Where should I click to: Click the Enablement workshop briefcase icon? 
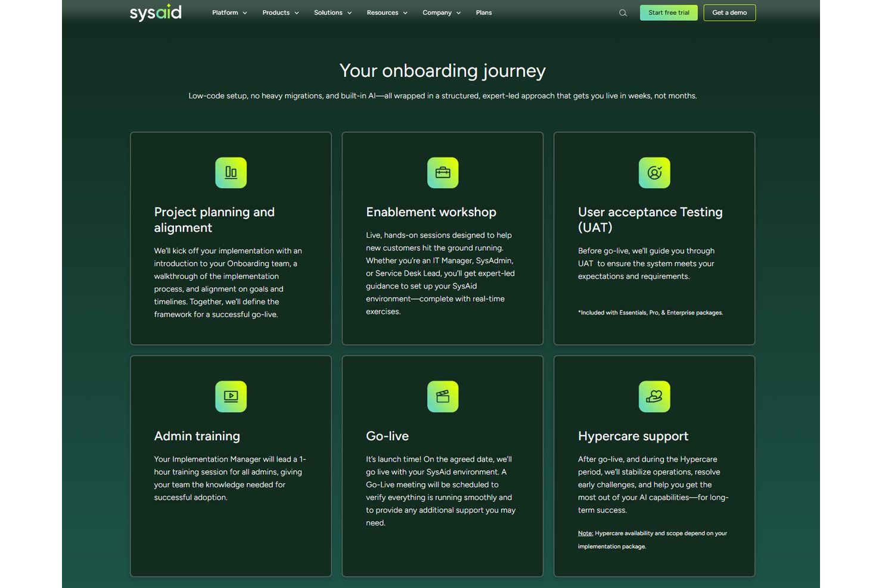(x=443, y=173)
